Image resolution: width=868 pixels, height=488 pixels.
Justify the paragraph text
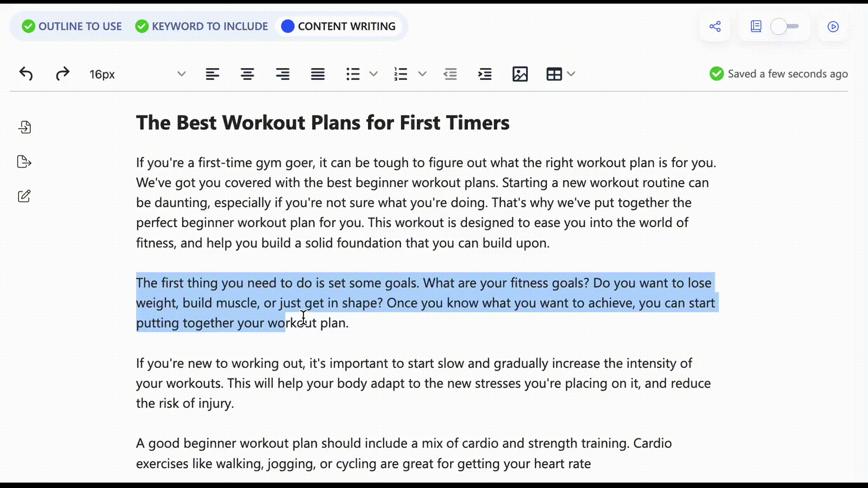coord(318,74)
